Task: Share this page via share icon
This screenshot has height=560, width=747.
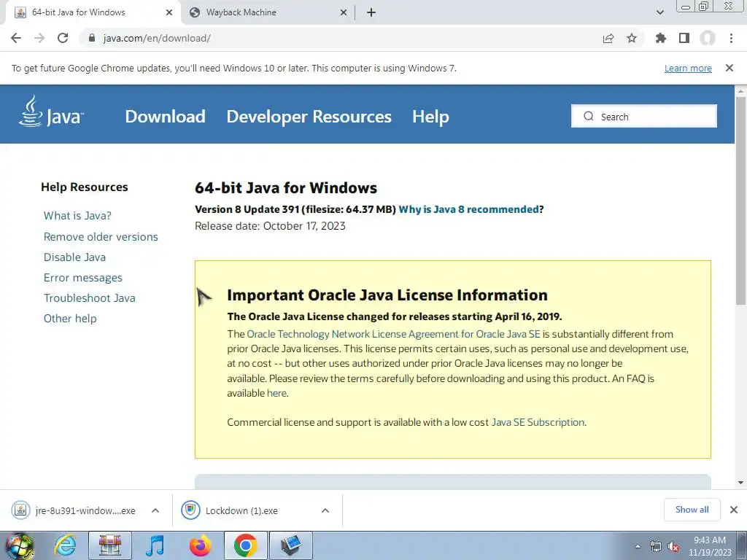Action: point(608,38)
